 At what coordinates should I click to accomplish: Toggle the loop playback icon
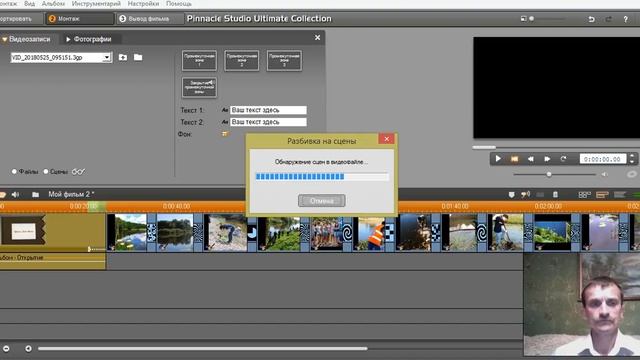point(563,159)
